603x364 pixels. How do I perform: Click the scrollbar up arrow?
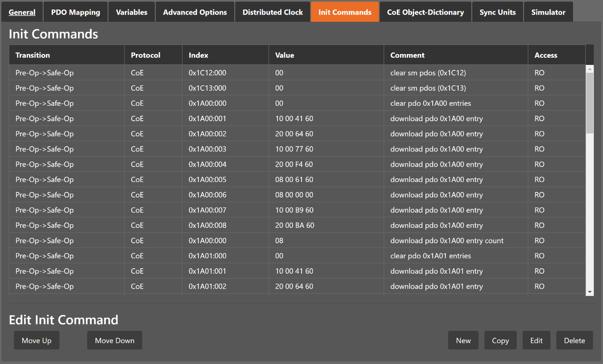click(590, 69)
